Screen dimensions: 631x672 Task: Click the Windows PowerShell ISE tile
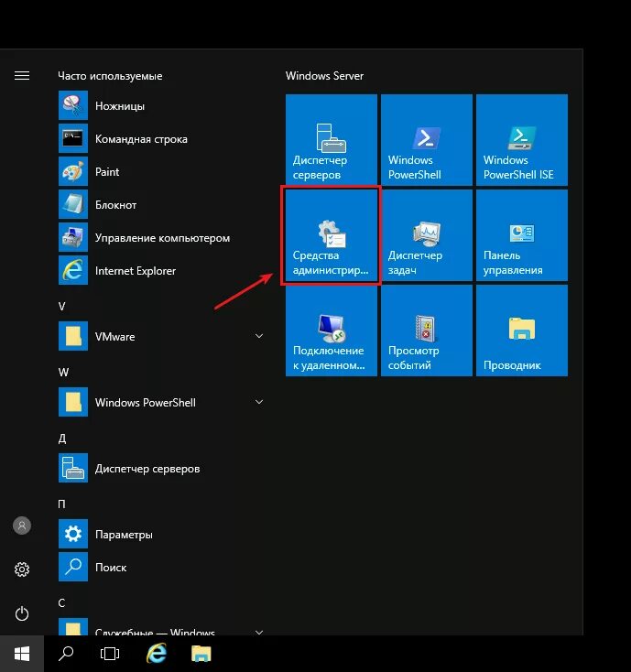522,140
